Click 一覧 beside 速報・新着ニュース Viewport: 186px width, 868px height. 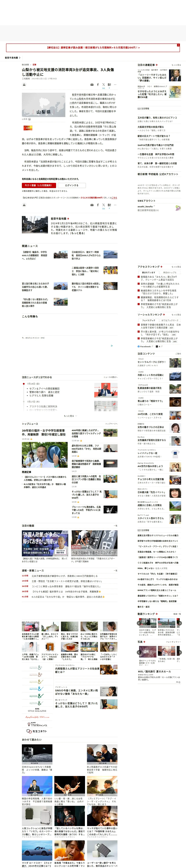(x=115, y=570)
